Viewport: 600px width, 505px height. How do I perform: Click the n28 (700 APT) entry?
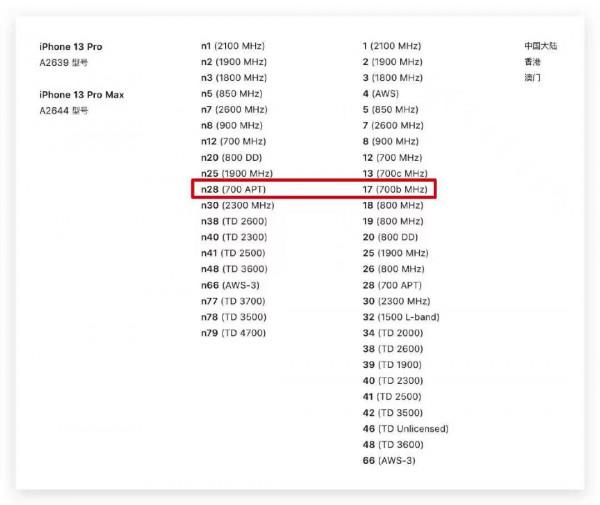(x=233, y=189)
